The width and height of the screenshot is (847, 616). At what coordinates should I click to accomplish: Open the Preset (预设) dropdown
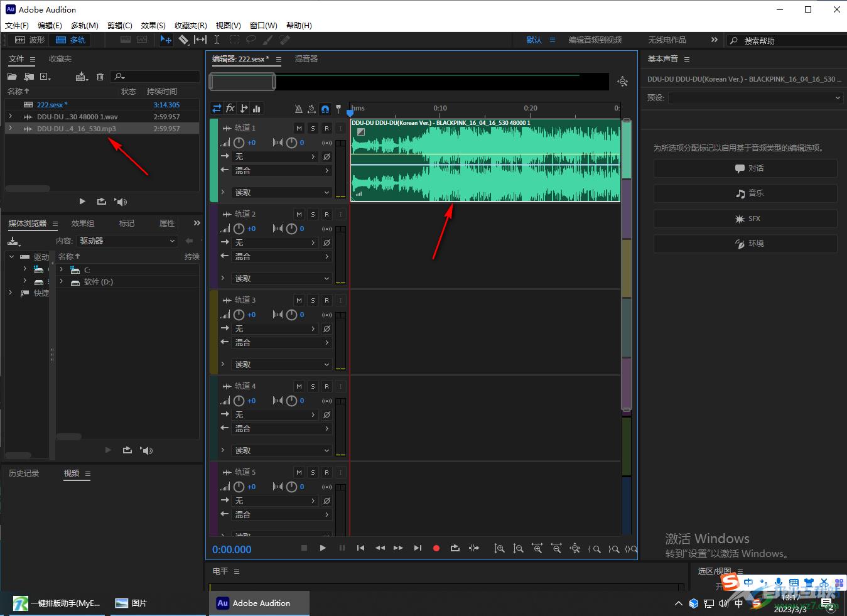(x=755, y=98)
